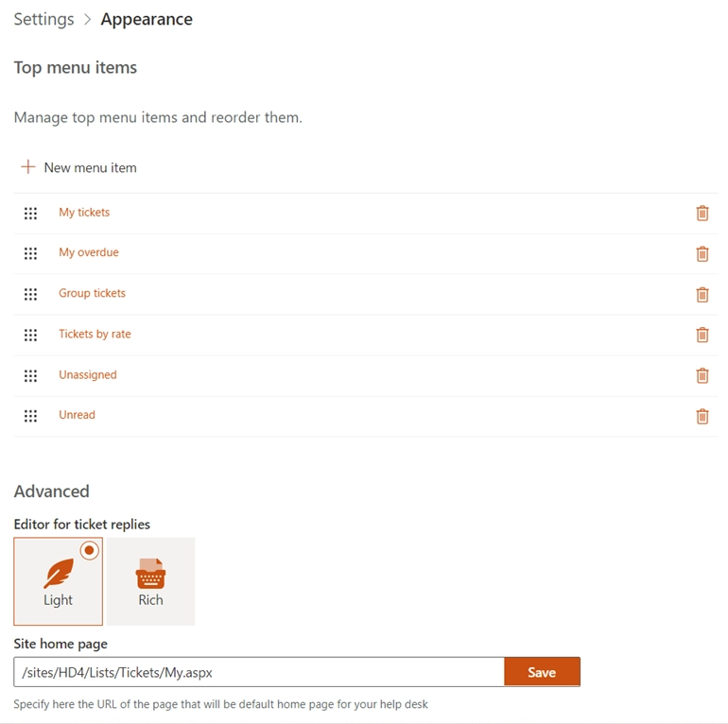Click the Rich editor typewriter icon
This screenshot has width=728, height=724.
[x=150, y=573]
